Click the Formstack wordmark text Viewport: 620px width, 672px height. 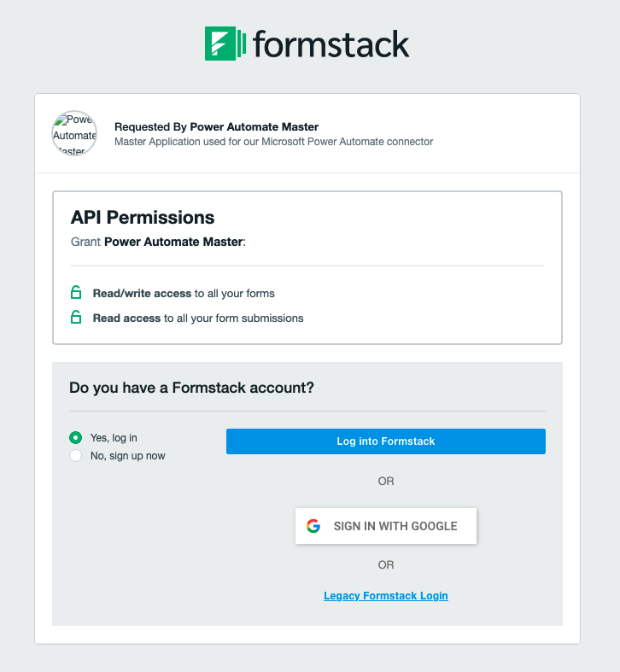(x=331, y=44)
